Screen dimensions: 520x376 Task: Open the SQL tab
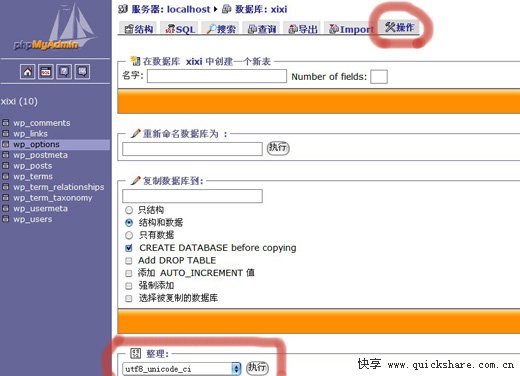(x=180, y=29)
